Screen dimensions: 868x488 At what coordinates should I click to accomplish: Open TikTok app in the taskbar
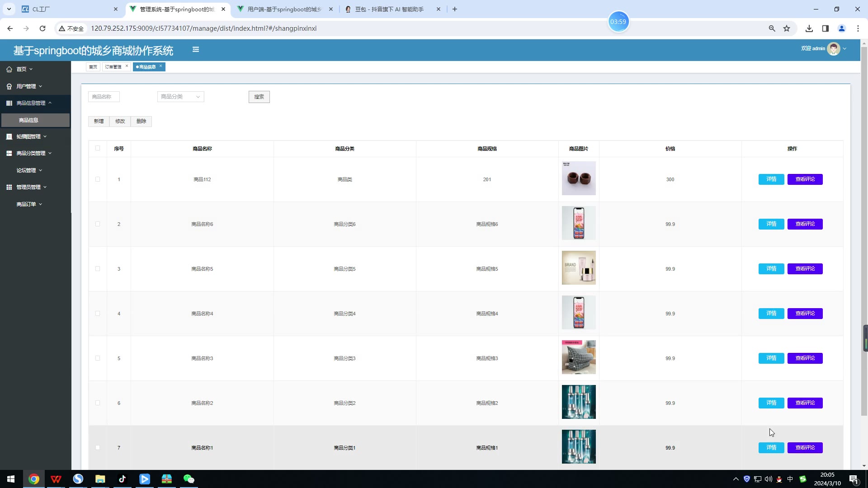123,479
